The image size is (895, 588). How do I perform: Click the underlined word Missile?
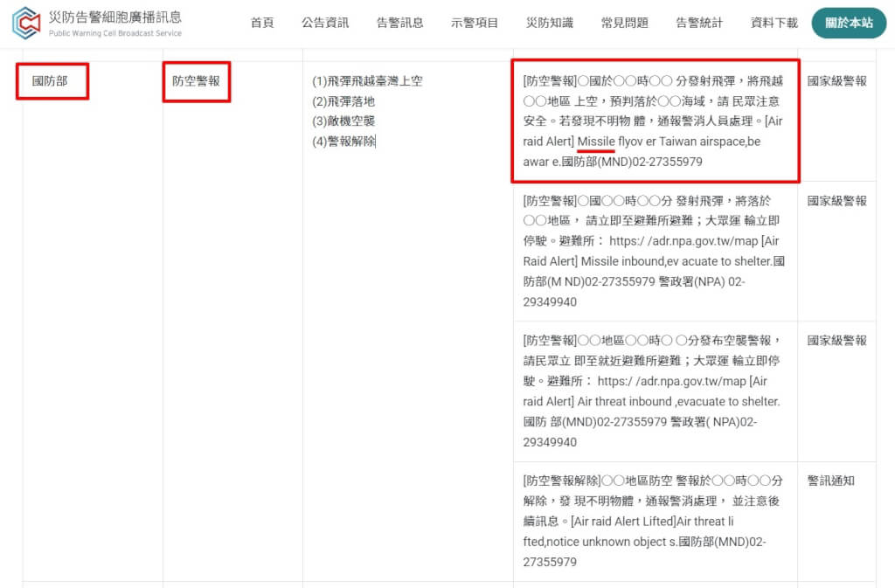[x=596, y=142]
